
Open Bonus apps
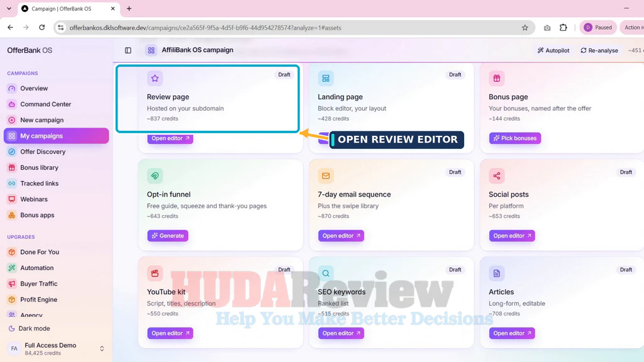[x=56, y=215]
